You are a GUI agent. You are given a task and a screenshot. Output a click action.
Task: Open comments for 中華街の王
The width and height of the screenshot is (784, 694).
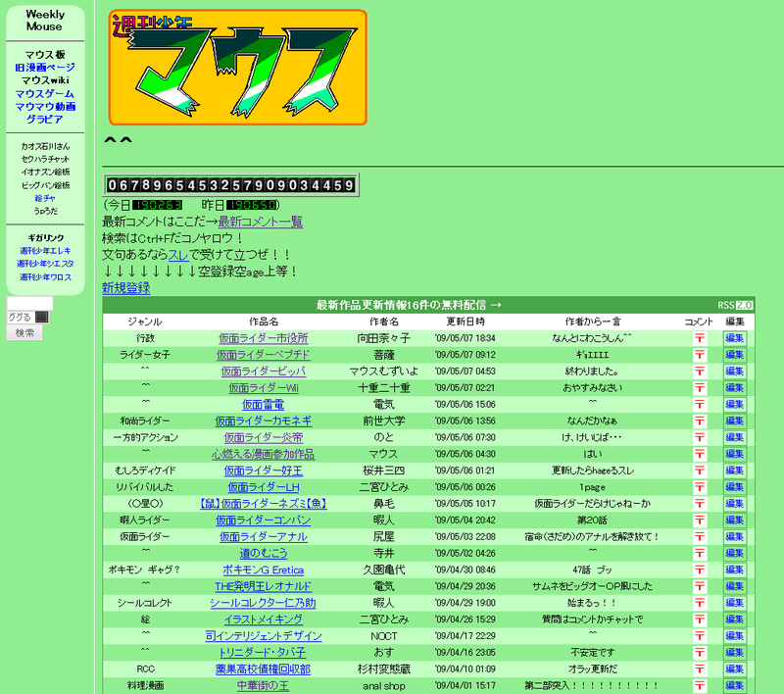(x=700, y=686)
